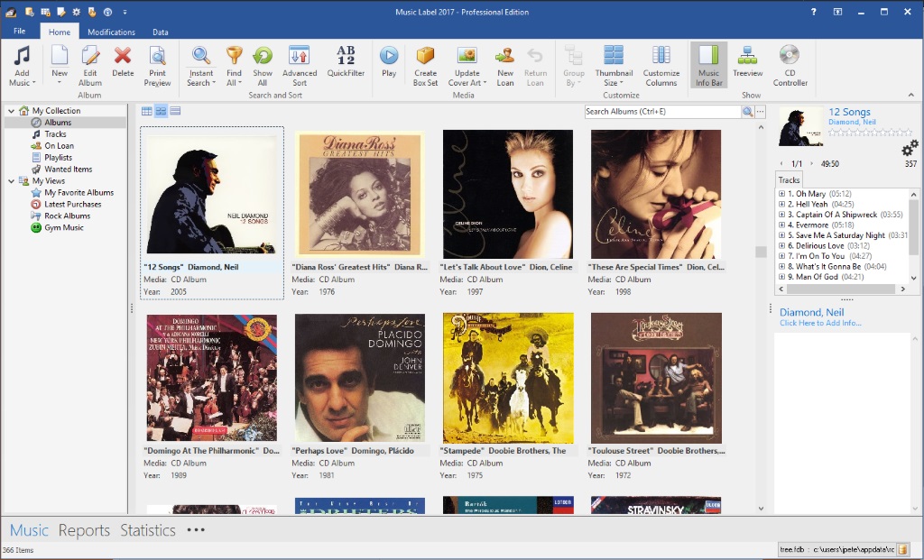This screenshot has height=560, width=924.
Task: Select the Stampede album cover
Action: (508, 378)
